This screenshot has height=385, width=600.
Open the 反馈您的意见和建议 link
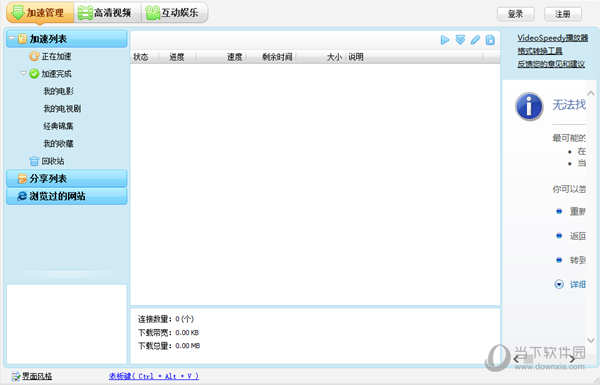(551, 64)
